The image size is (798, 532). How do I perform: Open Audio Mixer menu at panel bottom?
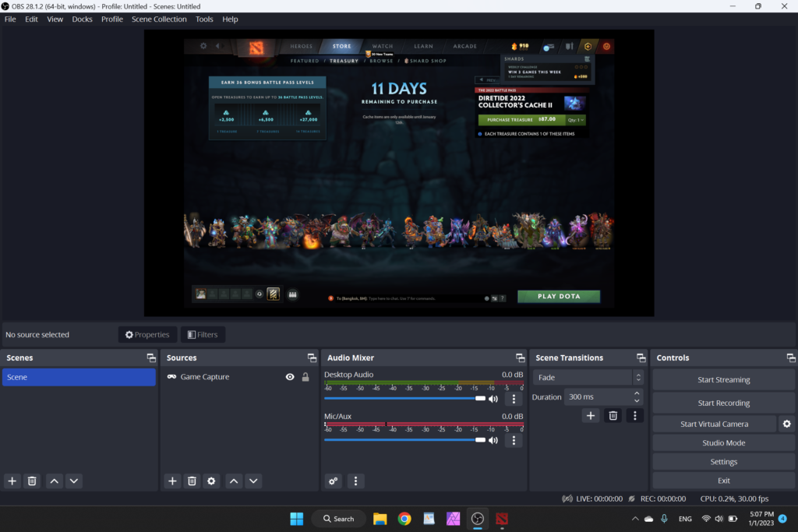355,481
